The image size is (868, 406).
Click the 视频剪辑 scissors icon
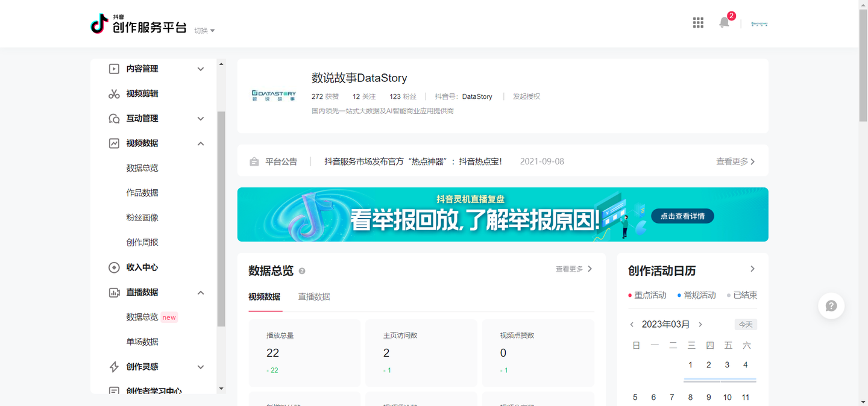click(x=114, y=93)
